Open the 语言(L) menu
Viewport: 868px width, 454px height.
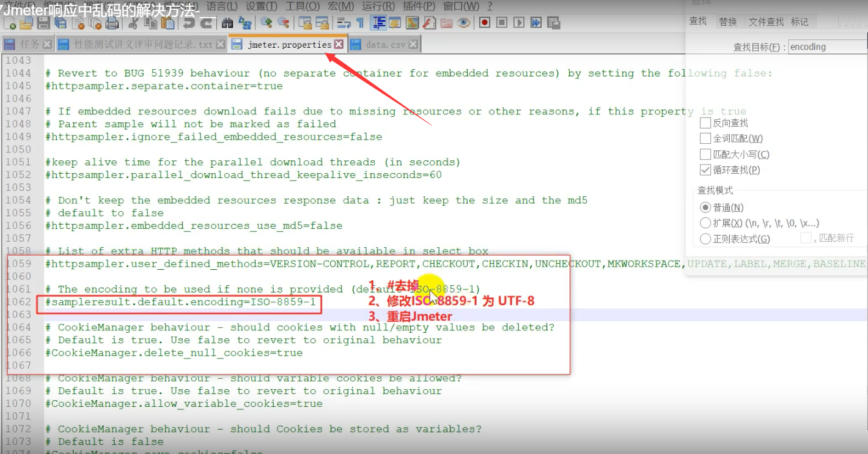click(222, 6)
